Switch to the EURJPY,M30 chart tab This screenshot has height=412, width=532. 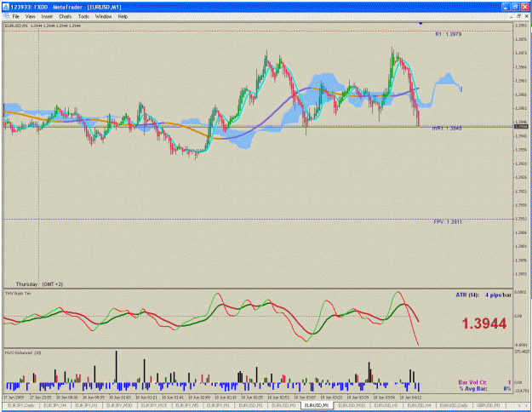(x=119, y=405)
